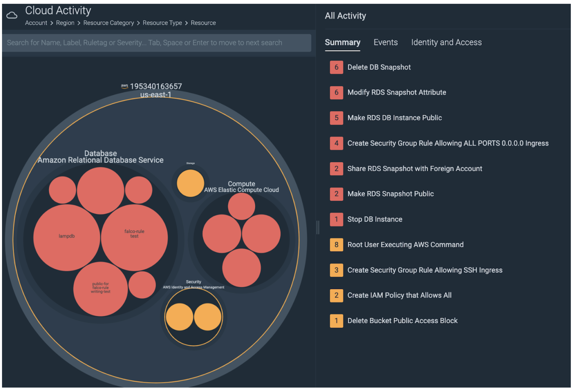Open Create IAM Policy that Allows All
Viewport: 574px width, 392px height.
(399, 295)
